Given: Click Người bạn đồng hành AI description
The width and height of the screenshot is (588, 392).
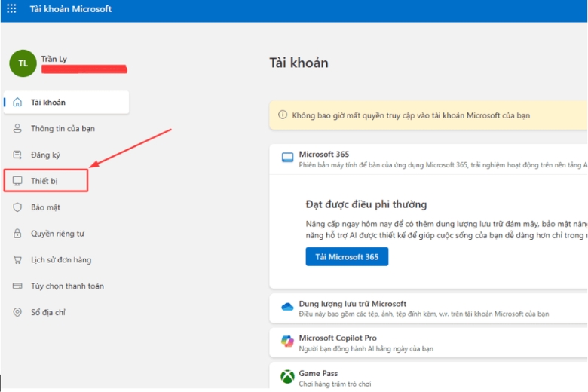Looking at the screenshot, I should [366, 348].
